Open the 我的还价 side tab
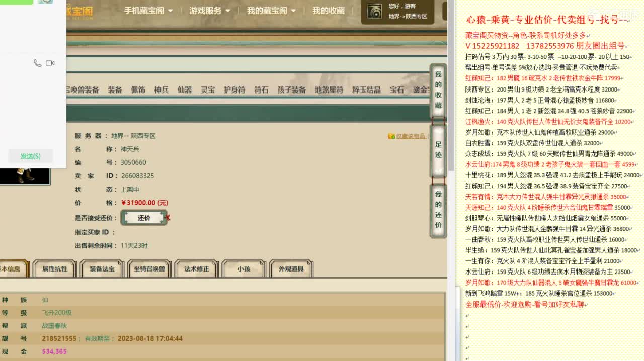 tap(438, 210)
